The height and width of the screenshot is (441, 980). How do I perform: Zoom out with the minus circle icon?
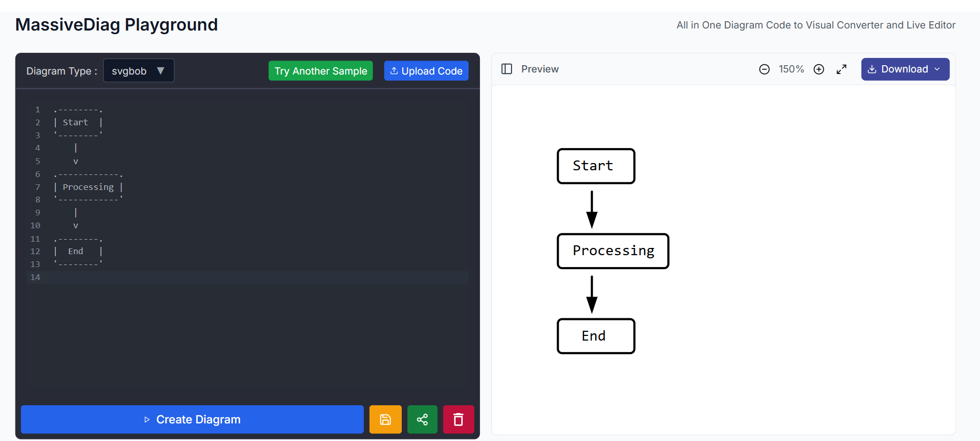(x=764, y=69)
